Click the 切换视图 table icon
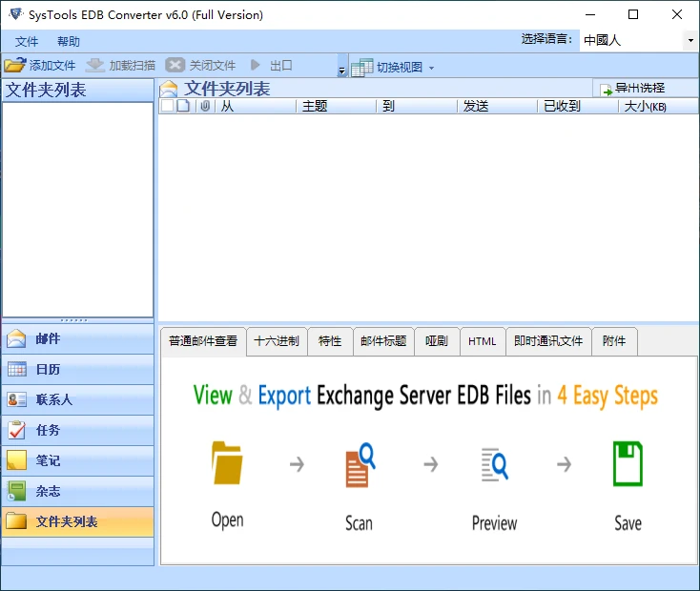 coord(362,67)
